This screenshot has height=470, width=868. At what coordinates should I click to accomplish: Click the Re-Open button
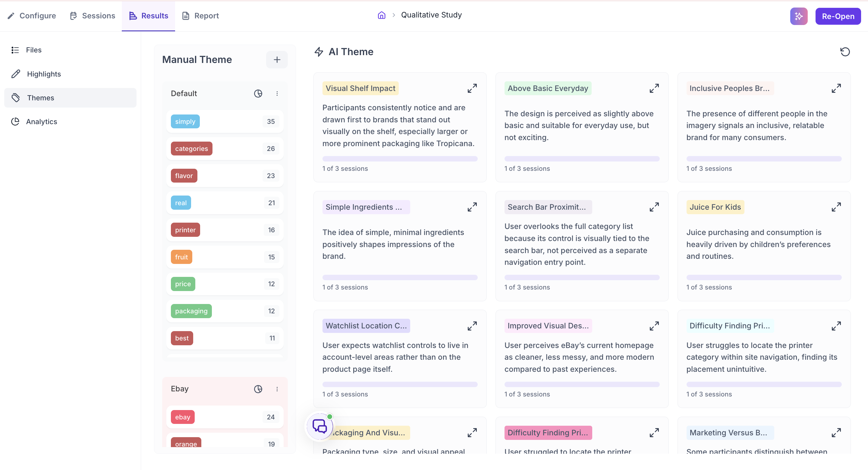[838, 16]
